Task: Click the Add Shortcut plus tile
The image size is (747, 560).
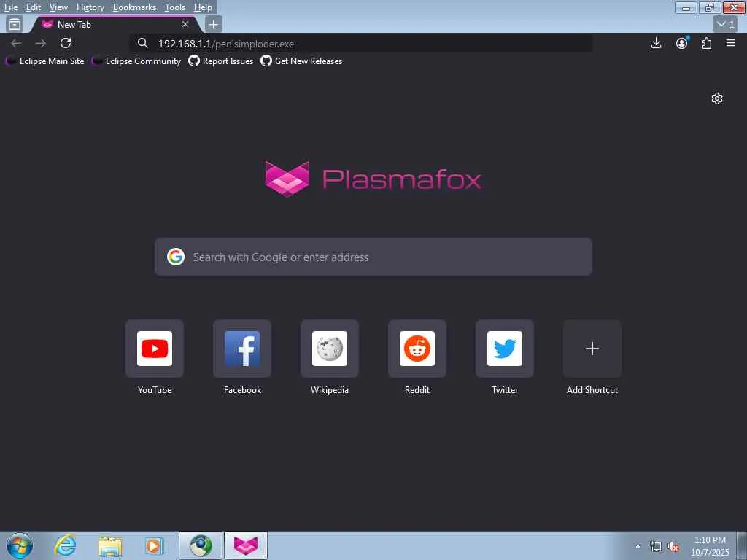Action: point(592,349)
